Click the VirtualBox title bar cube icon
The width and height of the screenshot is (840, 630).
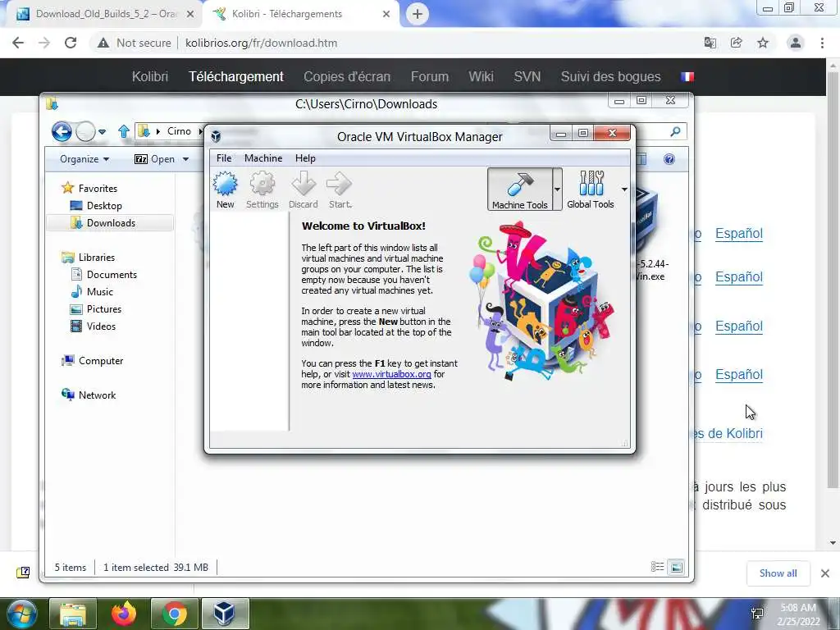click(216, 136)
